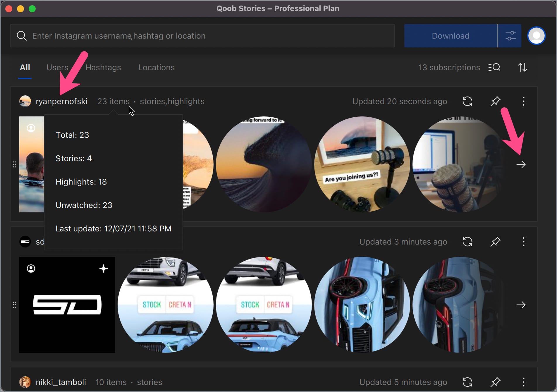Open first STOCK CRETA N car thumbnail
Image resolution: width=557 pixels, height=392 pixels.
point(166,305)
